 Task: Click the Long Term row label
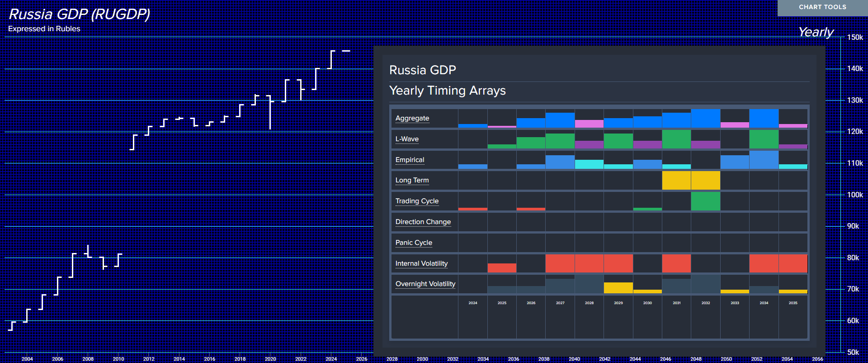(x=412, y=180)
